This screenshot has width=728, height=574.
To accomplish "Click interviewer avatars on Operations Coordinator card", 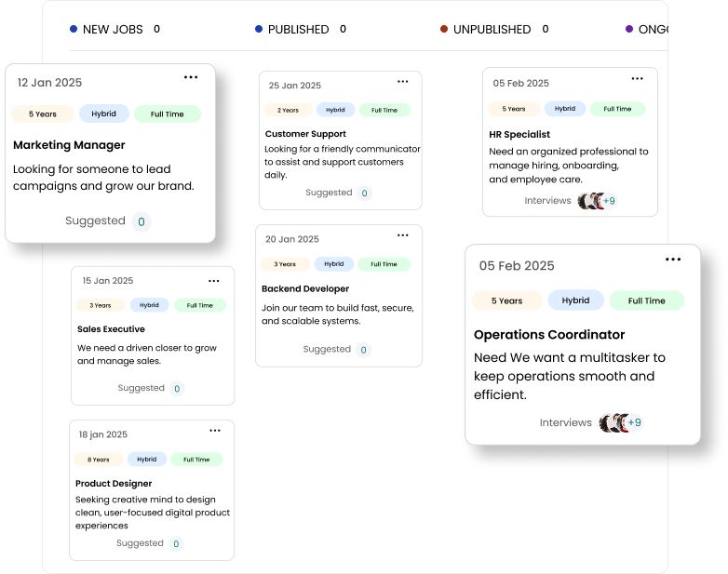I will 621,423.
